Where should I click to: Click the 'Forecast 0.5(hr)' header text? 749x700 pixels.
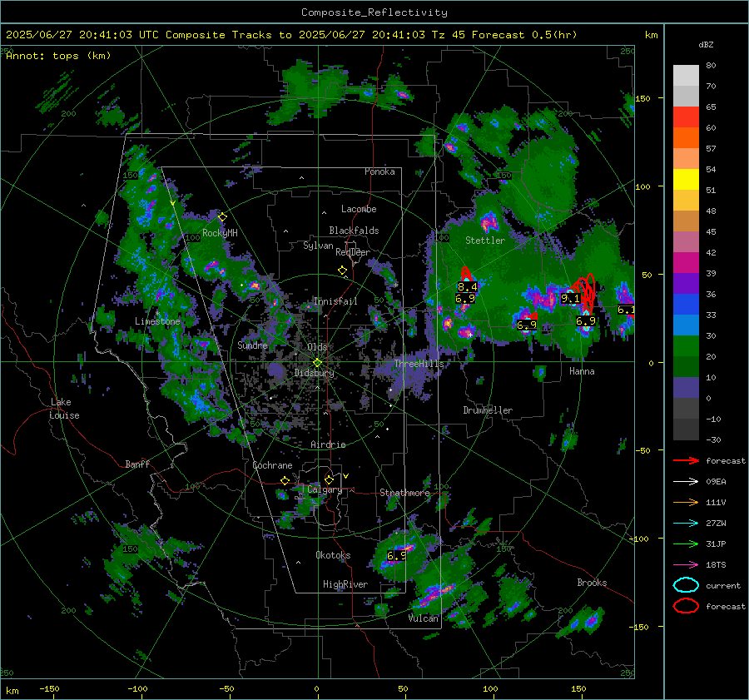524,35
